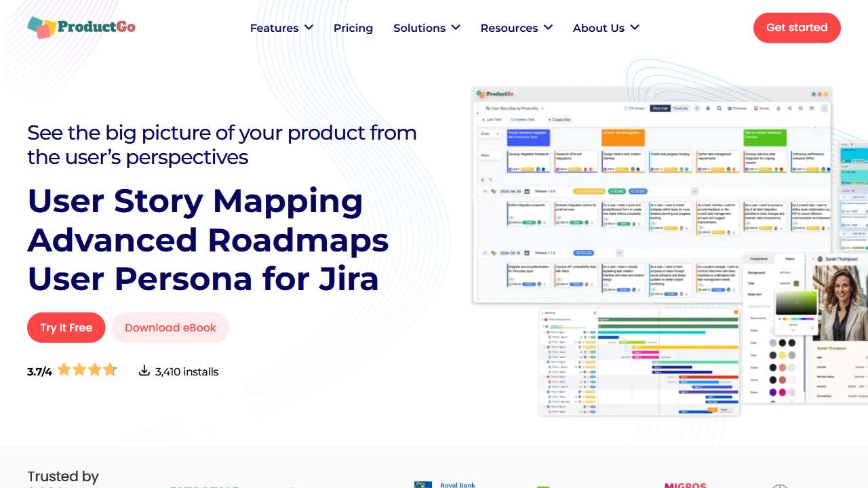Screen dimensions: 868x488
Task: Open the more options icon at toolbar's right end
Action: point(823,108)
